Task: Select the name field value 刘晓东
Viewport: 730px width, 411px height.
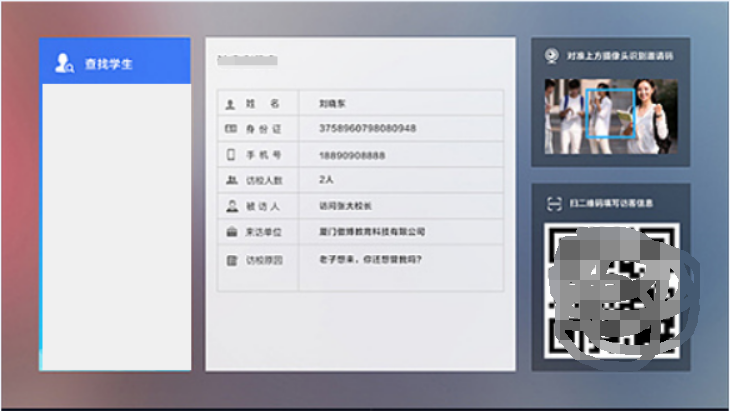Action: pos(331,103)
